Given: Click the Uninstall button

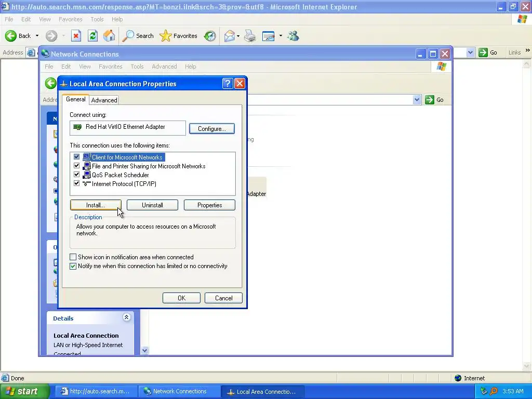Looking at the screenshot, I should click(x=152, y=205).
